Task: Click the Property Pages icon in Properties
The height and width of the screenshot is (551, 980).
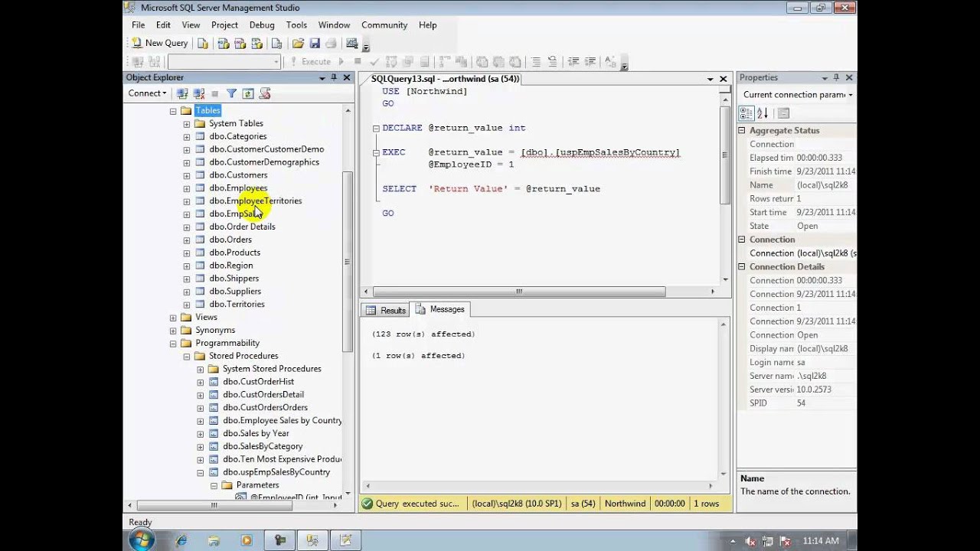Action: point(783,113)
